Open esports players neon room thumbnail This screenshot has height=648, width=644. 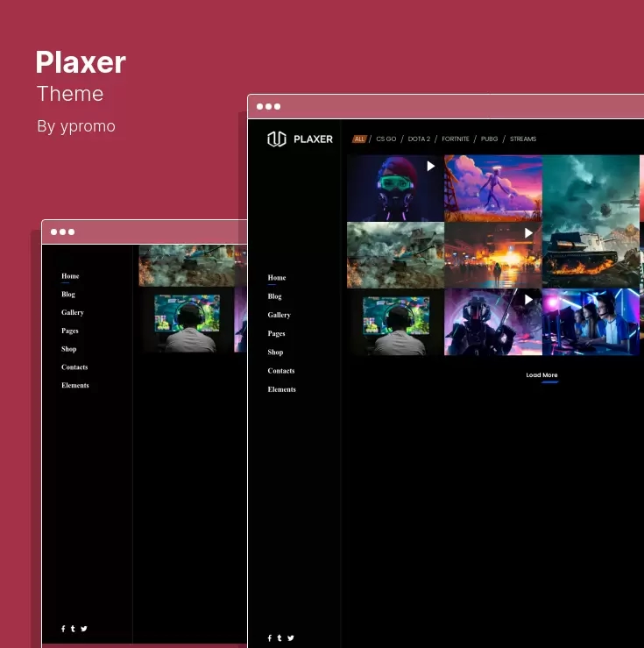click(x=591, y=322)
